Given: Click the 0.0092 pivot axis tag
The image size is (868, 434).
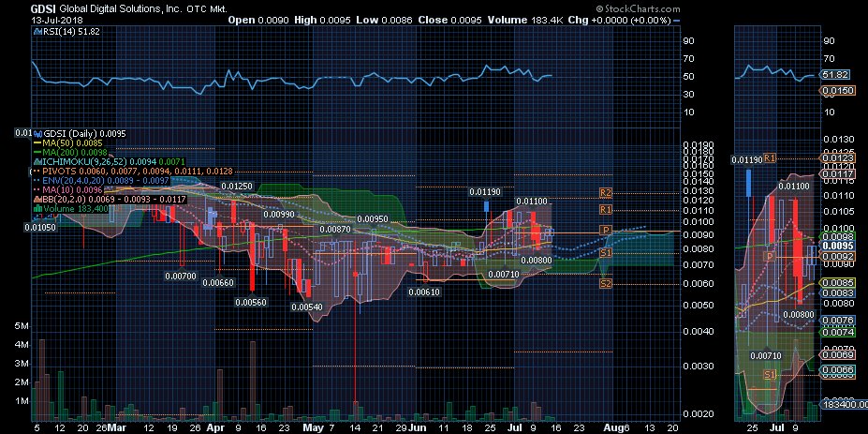Looking at the screenshot, I should 835,256.
